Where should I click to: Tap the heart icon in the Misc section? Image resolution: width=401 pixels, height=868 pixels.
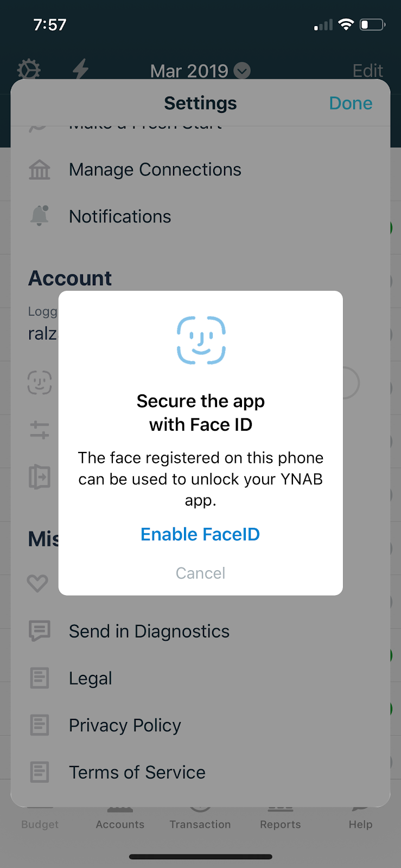[37, 583]
